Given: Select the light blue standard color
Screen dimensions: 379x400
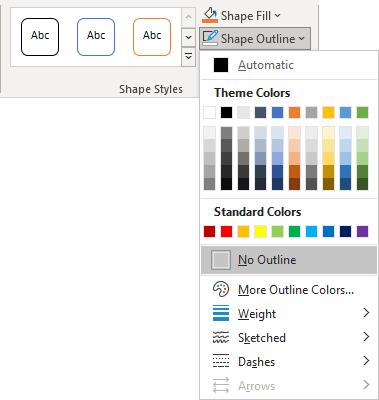Looking at the screenshot, I should point(311,231).
